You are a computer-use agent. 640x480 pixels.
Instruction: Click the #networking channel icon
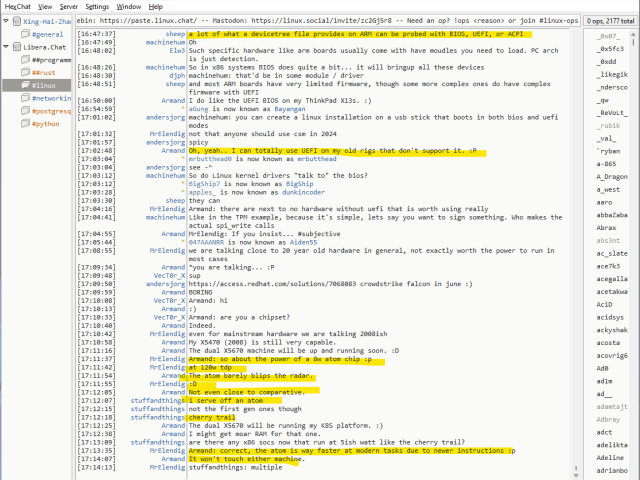tap(25, 99)
